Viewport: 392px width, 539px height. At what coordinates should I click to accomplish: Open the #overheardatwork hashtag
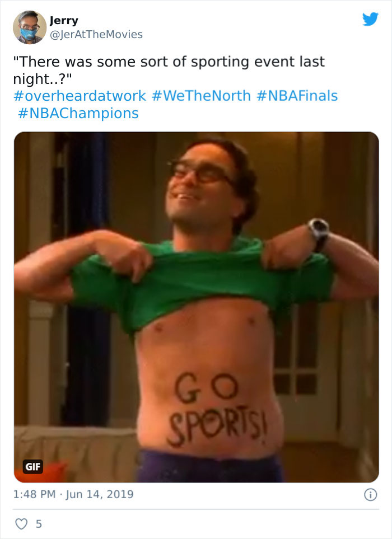(x=80, y=96)
